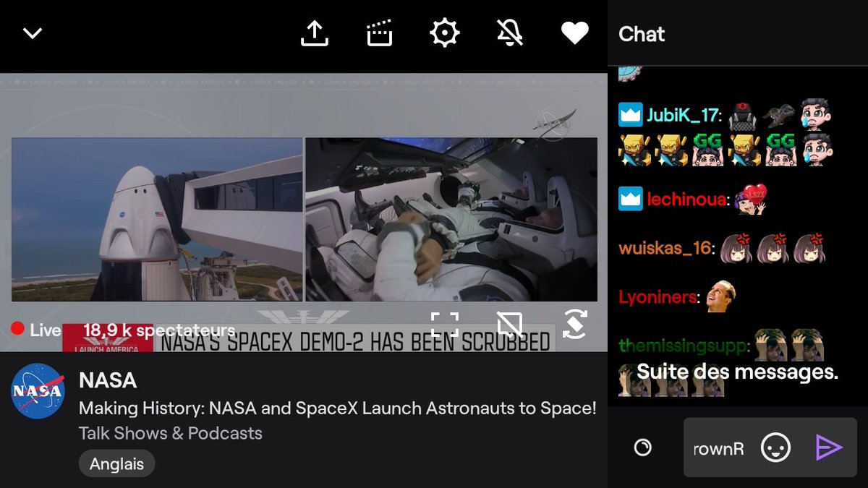
Task: Unfollow NASA using the heart icon
Action: point(575,33)
